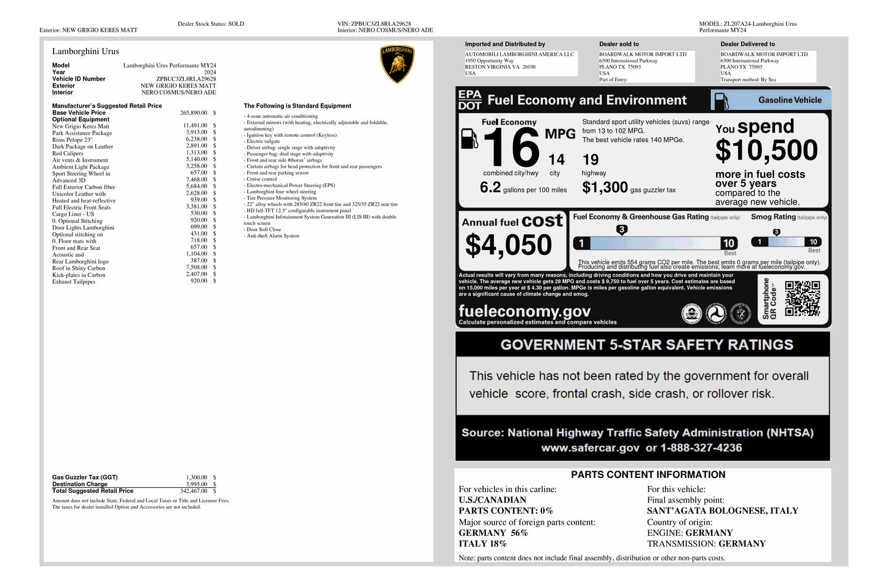
Task: Click the Lamborghini bull shield logo
Action: [x=397, y=64]
